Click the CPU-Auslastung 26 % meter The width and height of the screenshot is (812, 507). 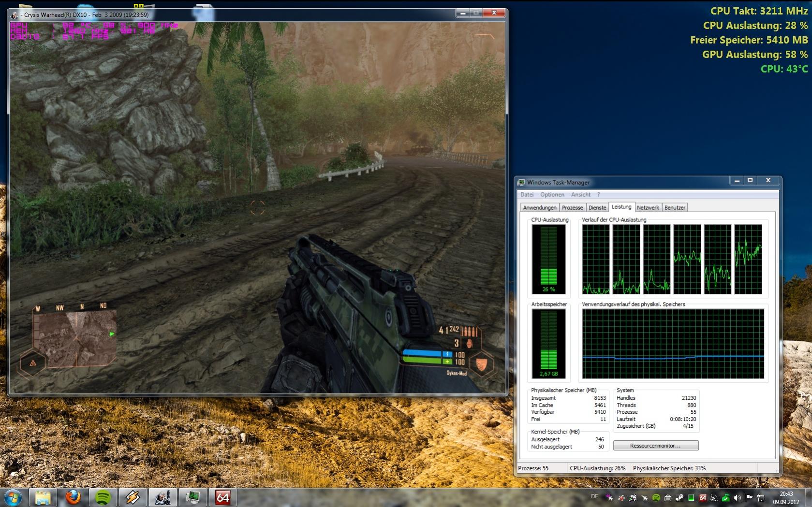click(548, 259)
